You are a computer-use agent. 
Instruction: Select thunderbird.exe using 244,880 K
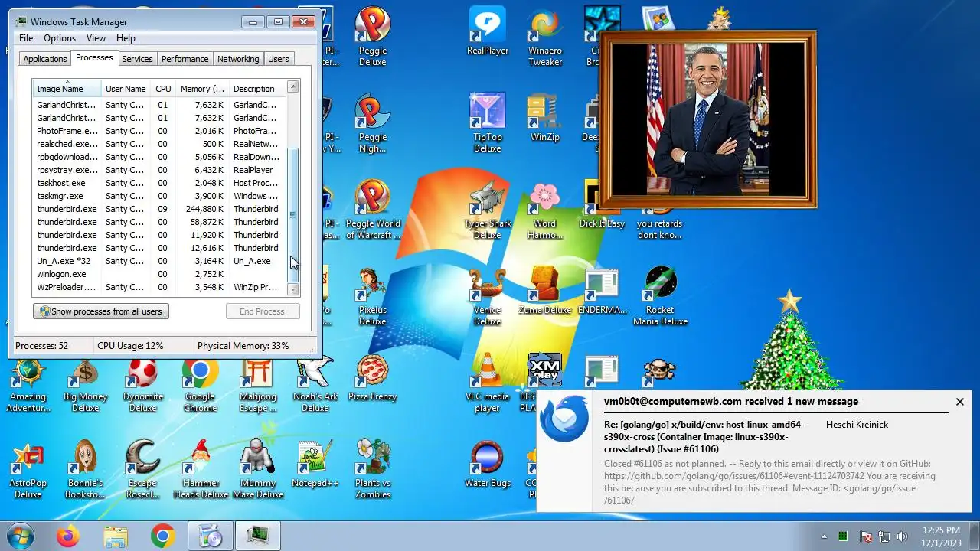(158, 209)
